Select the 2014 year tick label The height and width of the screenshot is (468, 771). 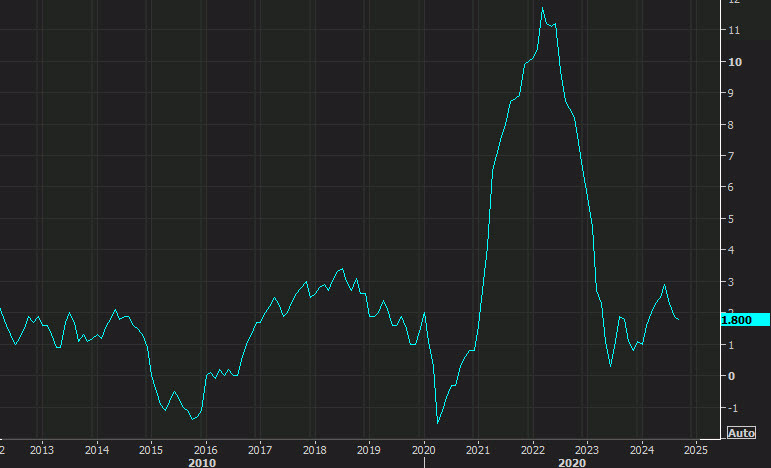pos(96,450)
